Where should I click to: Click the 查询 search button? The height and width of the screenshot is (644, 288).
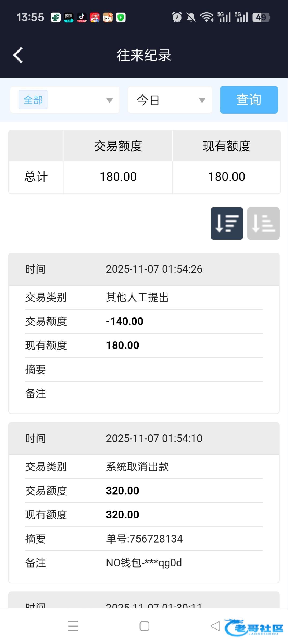[249, 100]
